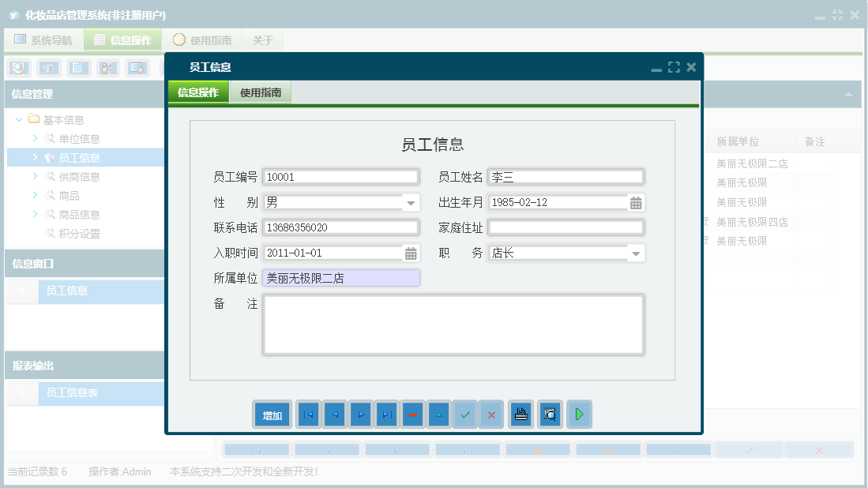Cancel edits with red X icon
This screenshot has width=868, height=488.
pyautogui.click(x=491, y=414)
